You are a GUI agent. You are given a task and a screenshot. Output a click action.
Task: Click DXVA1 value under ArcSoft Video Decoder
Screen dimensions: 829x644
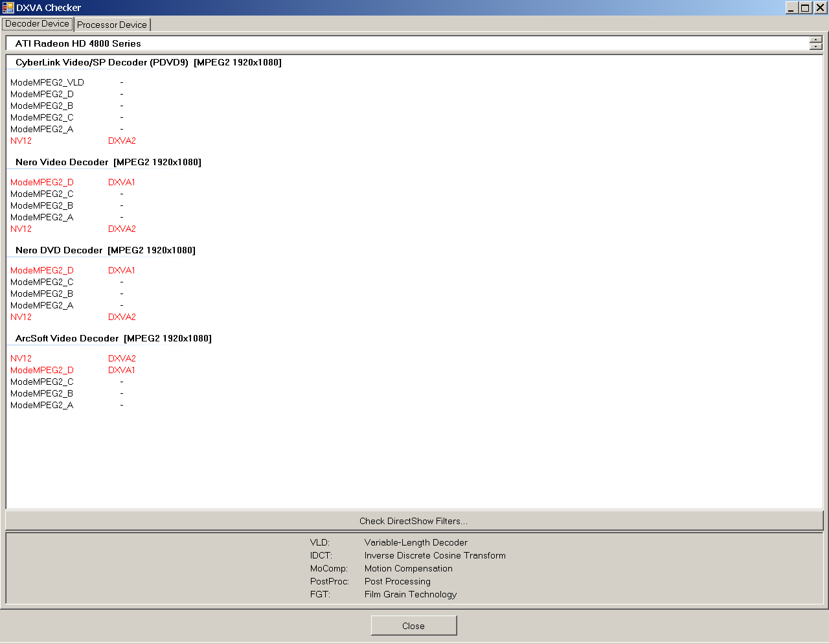click(122, 371)
